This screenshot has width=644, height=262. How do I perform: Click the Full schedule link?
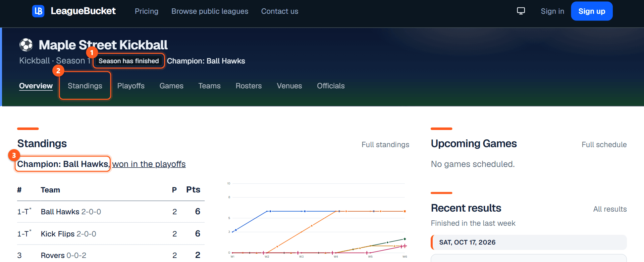coord(604,144)
